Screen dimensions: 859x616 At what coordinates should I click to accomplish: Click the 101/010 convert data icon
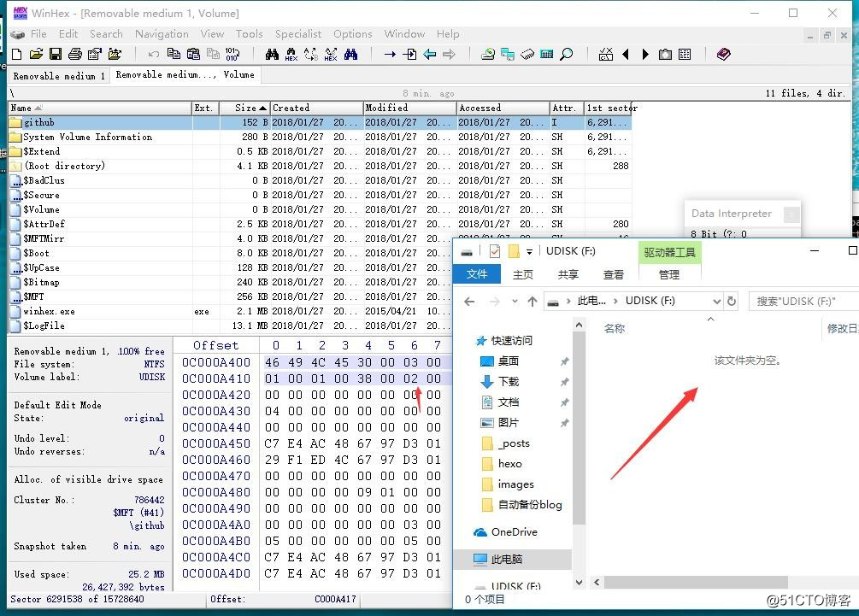[232, 54]
